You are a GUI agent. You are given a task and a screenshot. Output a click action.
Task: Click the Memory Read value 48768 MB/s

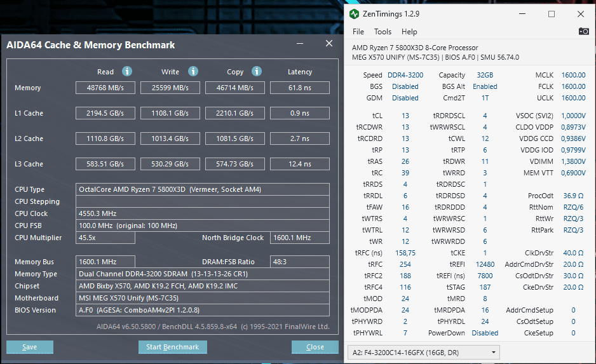105,88
